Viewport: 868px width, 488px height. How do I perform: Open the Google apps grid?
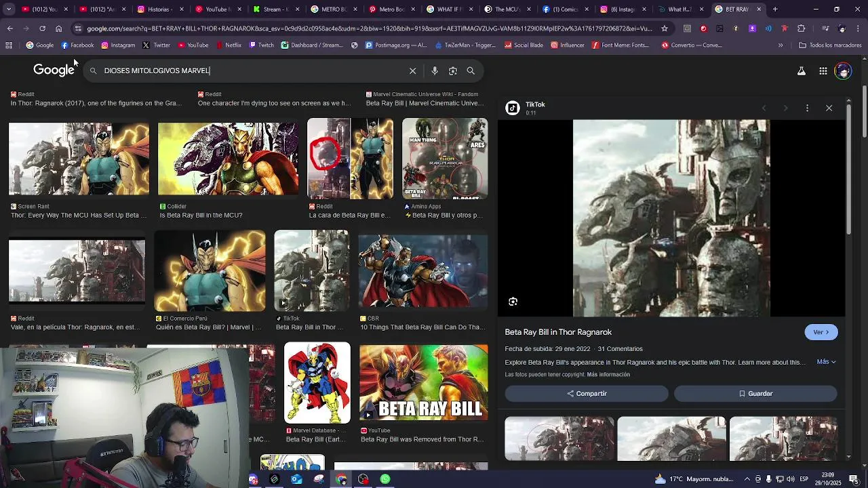click(x=823, y=71)
